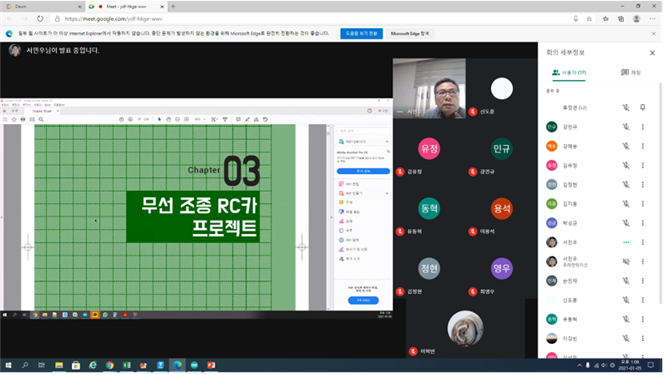Open the Chrome icon in Windows taskbar

point(110,366)
